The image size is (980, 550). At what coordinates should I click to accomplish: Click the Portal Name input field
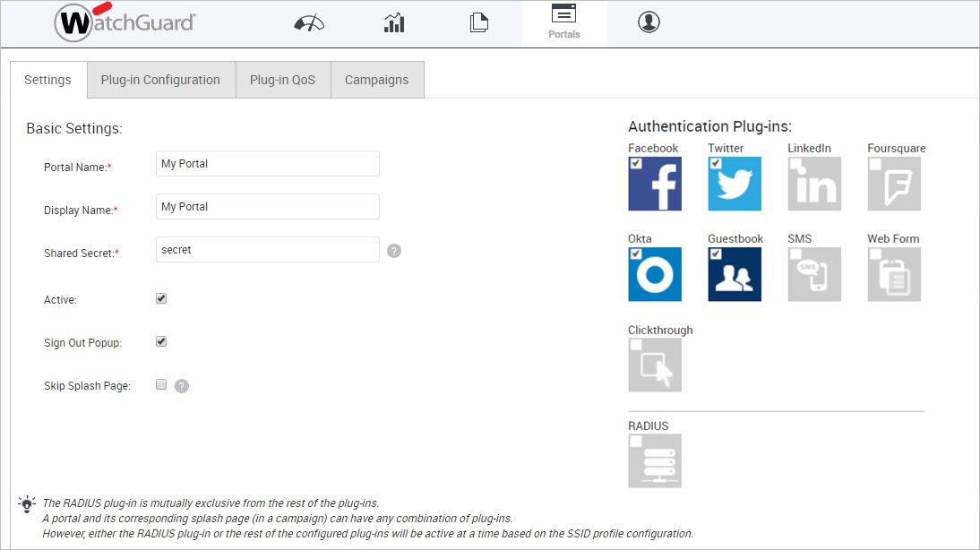click(x=266, y=164)
